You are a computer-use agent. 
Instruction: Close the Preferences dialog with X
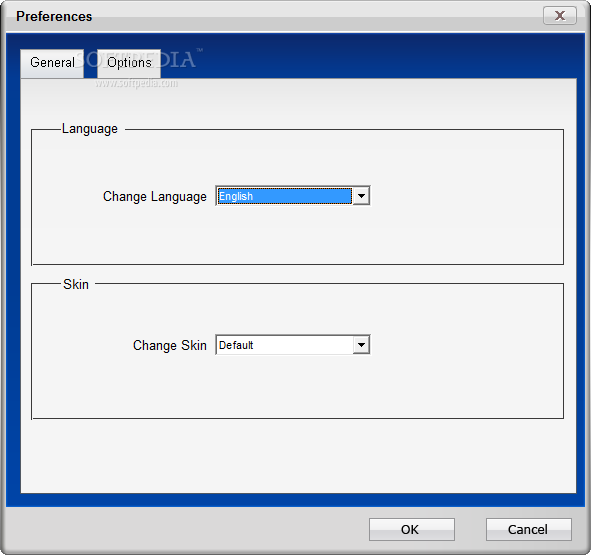click(560, 15)
